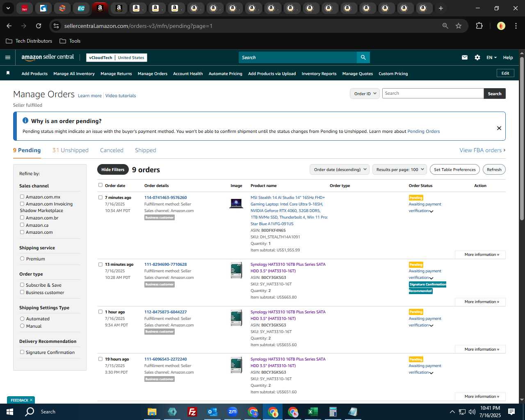Open Calculator from taskbar
Screen dimensions: 525x420
coord(333,412)
